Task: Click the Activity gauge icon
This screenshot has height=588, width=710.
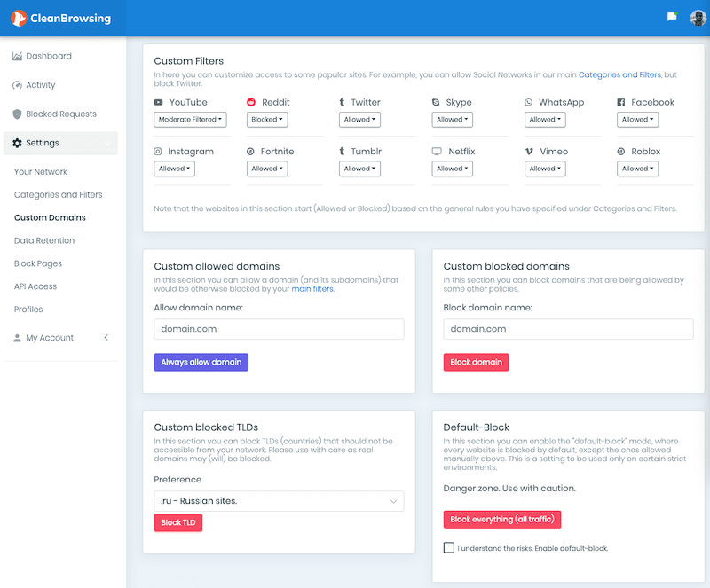Action: (x=17, y=85)
